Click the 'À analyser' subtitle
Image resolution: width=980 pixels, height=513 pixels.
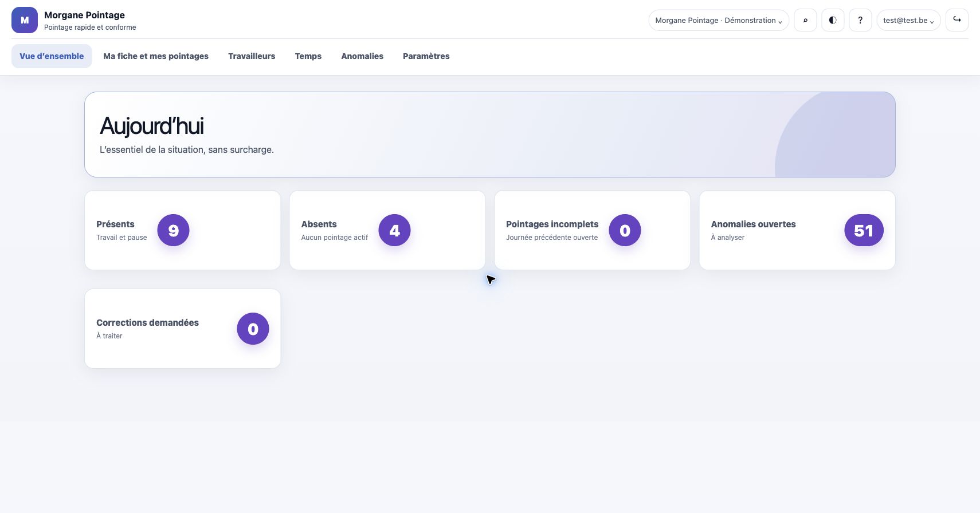click(x=728, y=238)
